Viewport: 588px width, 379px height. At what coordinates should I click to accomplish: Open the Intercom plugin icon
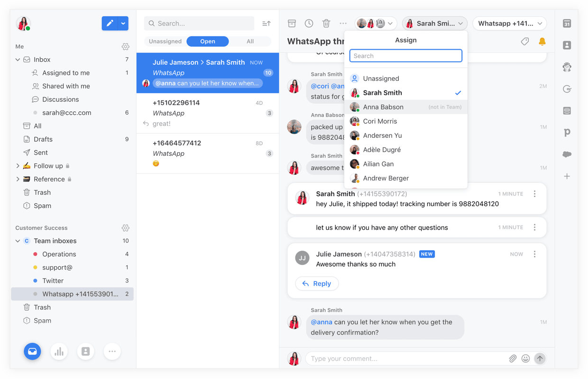[x=567, y=111]
